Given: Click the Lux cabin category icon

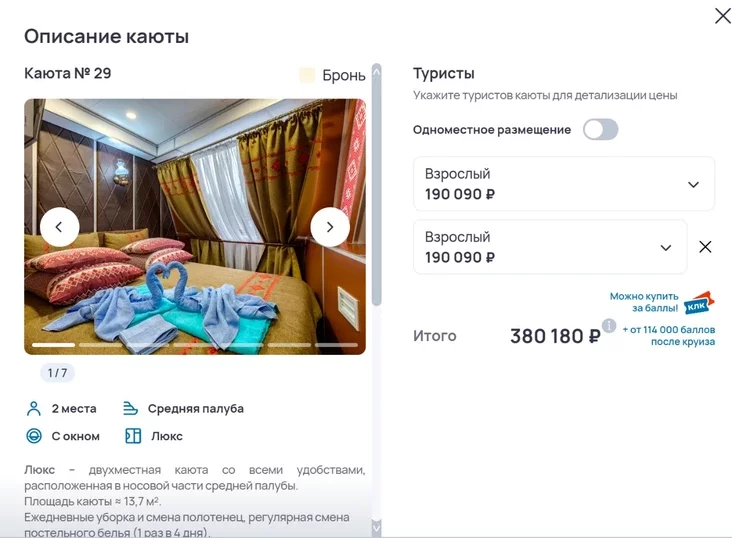Looking at the screenshot, I should (133, 436).
